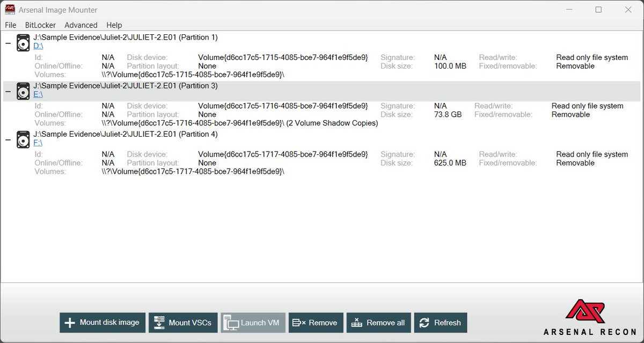Click Removable value in Partition 4 row
Screen dimensions: 644x343
[575, 162]
